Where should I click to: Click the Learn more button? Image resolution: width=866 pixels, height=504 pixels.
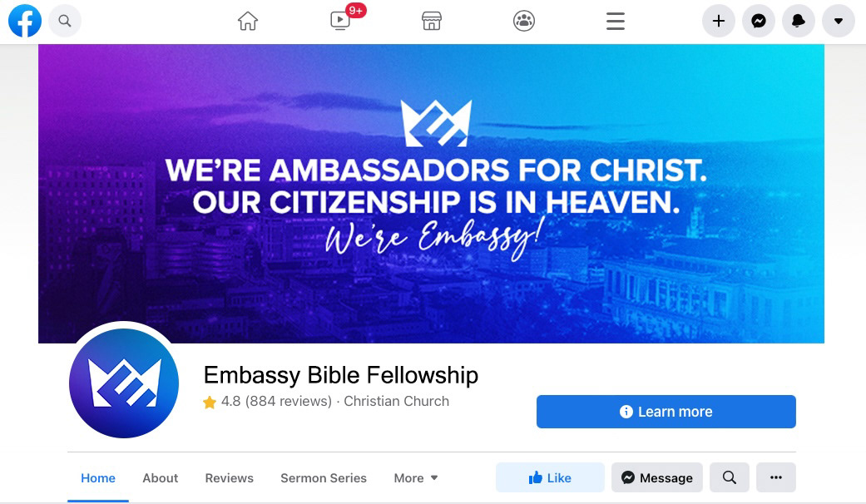coord(666,412)
